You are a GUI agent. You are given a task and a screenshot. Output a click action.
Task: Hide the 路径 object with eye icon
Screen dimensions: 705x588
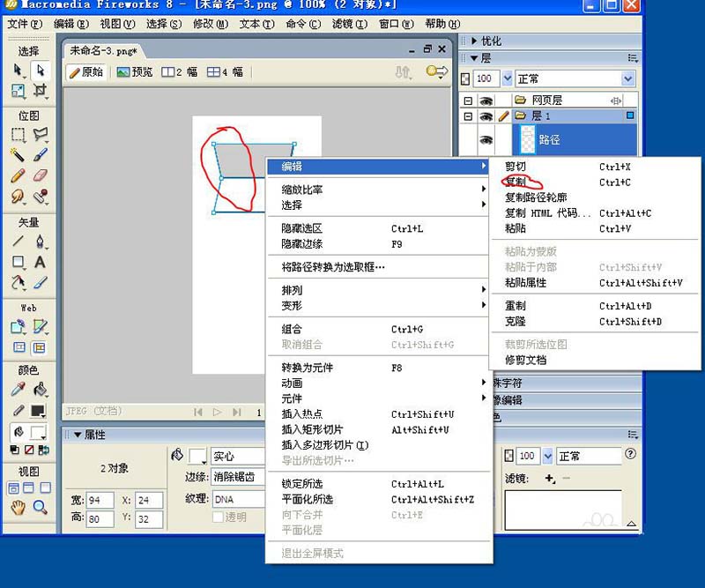click(x=486, y=139)
